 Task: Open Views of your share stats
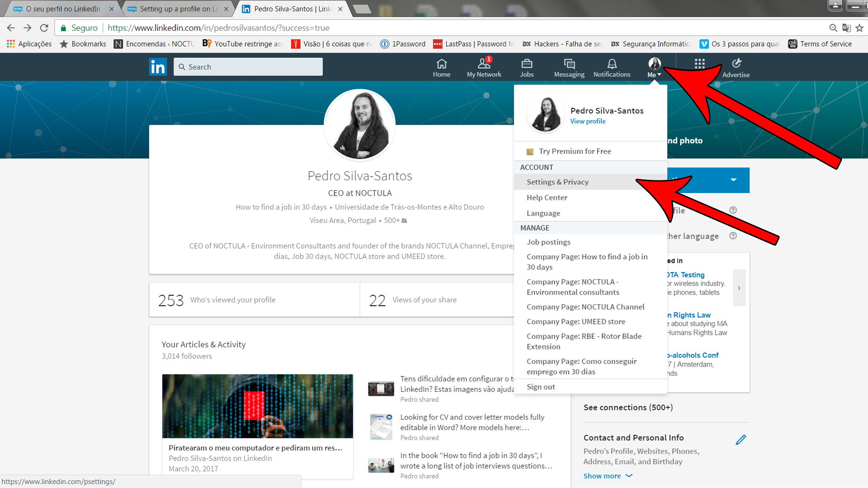point(437,300)
